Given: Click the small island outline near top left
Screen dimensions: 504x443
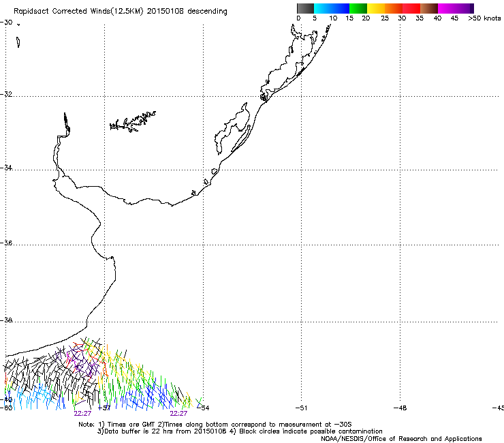Looking at the screenshot, I should pos(18,42).
